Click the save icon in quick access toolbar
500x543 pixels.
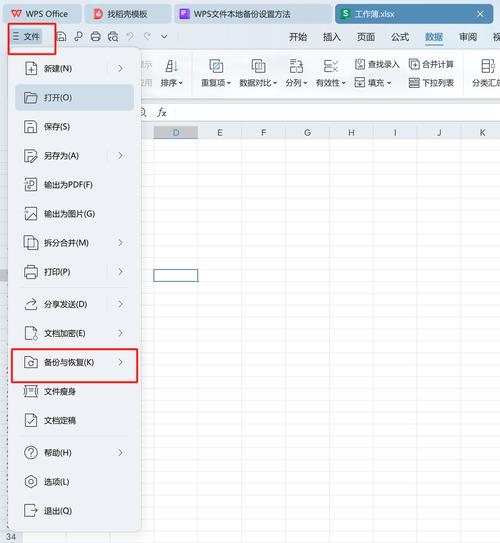[x=61, y=36]
